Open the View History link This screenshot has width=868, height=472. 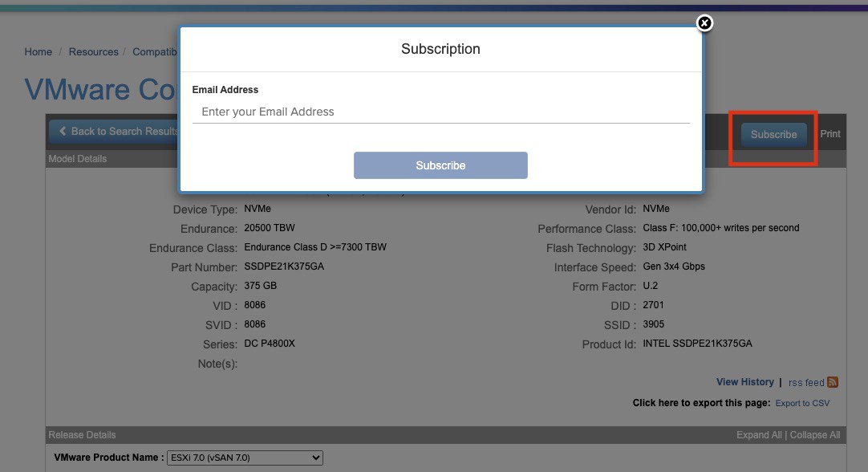coord(744,382)
